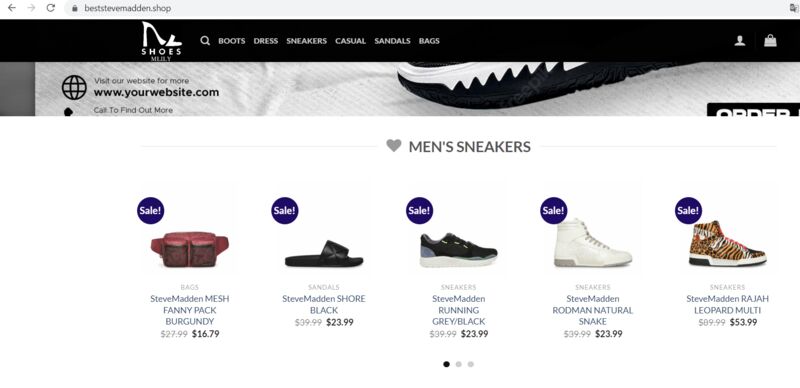The height and width of the screenshot is (388, 800).
Task: Open the BAGS navigation item
Action: pyautogui.click(x=429, y=41)
